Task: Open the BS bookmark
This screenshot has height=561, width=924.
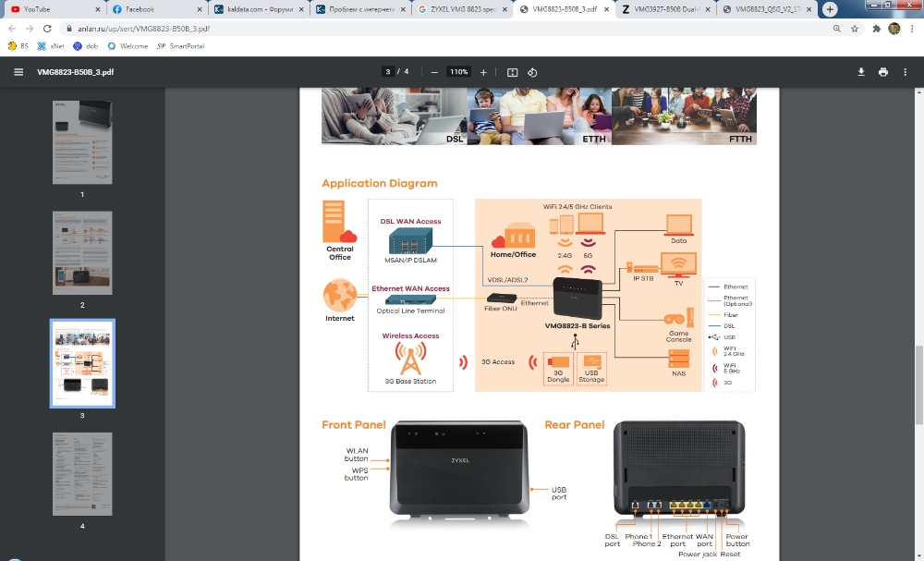Action: 18,46
